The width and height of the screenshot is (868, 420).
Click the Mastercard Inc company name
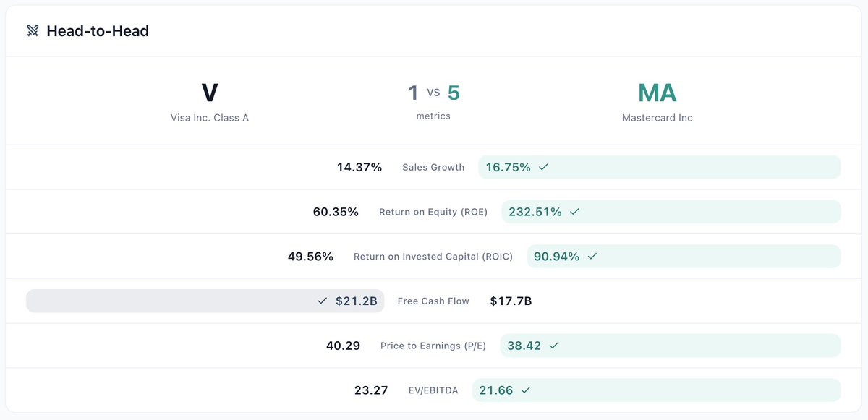coord(658,118)
